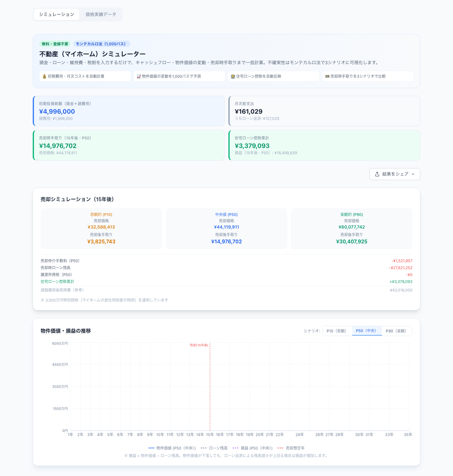
Task: Click the -¥27,621,252 loan balance value
Action: [401, 268]
